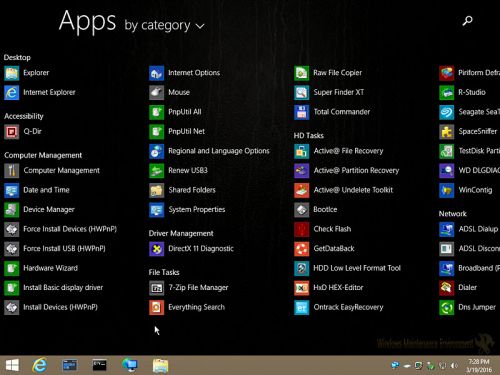
Task: Click the 'Apps' heading text
Action: 87,21
